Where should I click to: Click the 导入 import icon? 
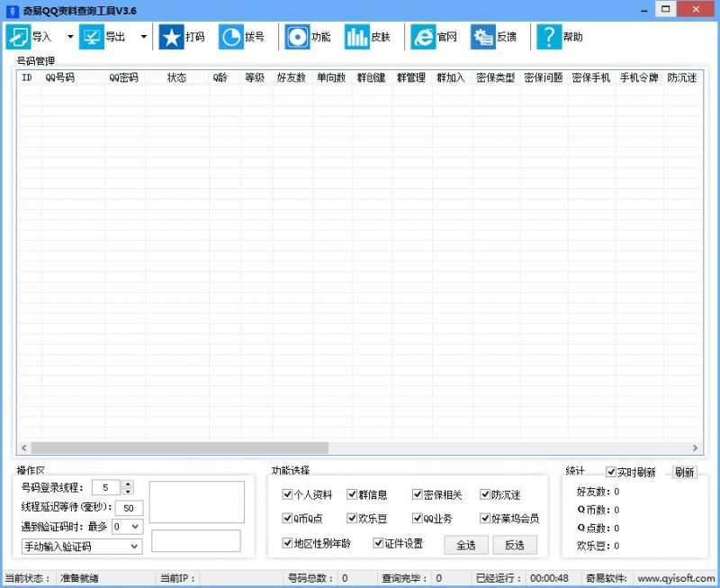(18, 36)
